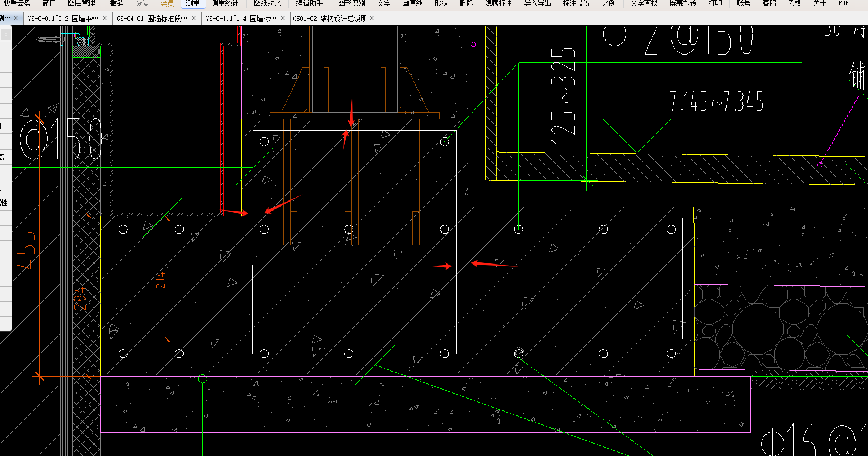Open 标注设置 annotation settings

(576, 3)
